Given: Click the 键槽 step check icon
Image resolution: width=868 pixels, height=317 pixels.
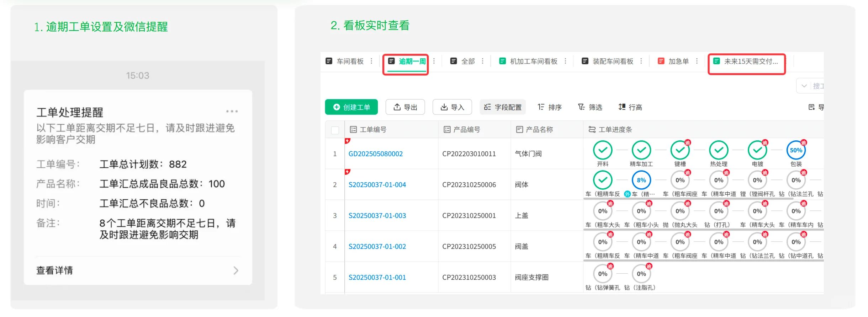Looking at the screenshot, I should pos(680,150).
